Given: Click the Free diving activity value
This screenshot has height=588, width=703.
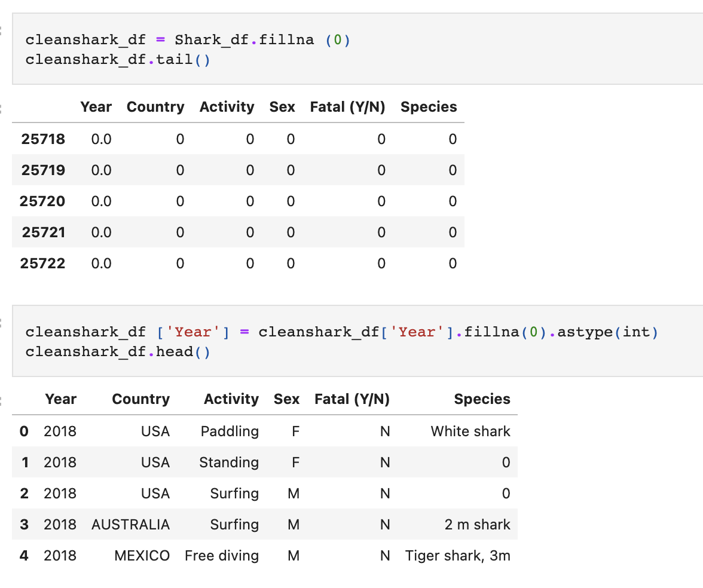Looking at the screenshot, I should [x=222, y=555].
